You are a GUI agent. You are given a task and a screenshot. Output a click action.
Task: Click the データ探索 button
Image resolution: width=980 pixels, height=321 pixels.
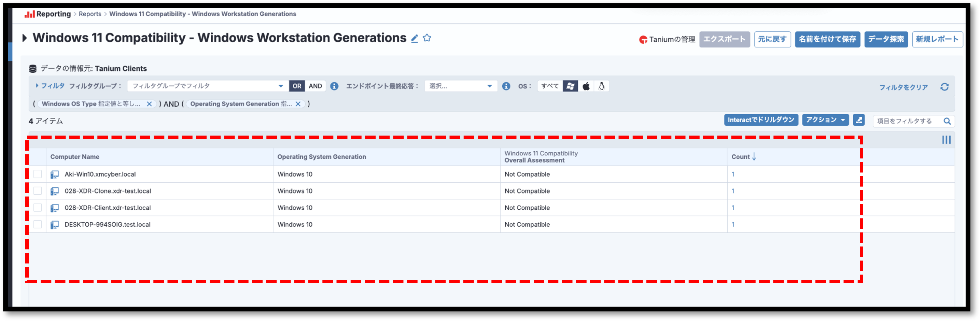[886, 40]
